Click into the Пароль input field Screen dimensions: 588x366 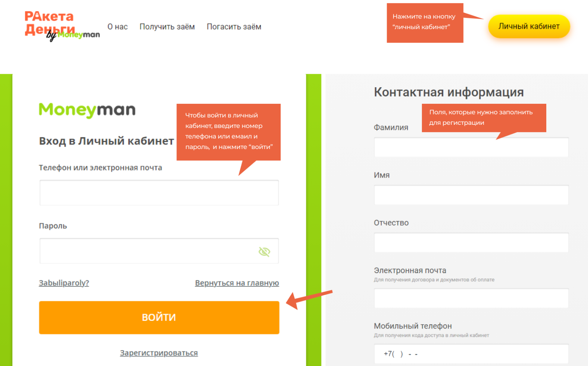[x=147, y=251]
